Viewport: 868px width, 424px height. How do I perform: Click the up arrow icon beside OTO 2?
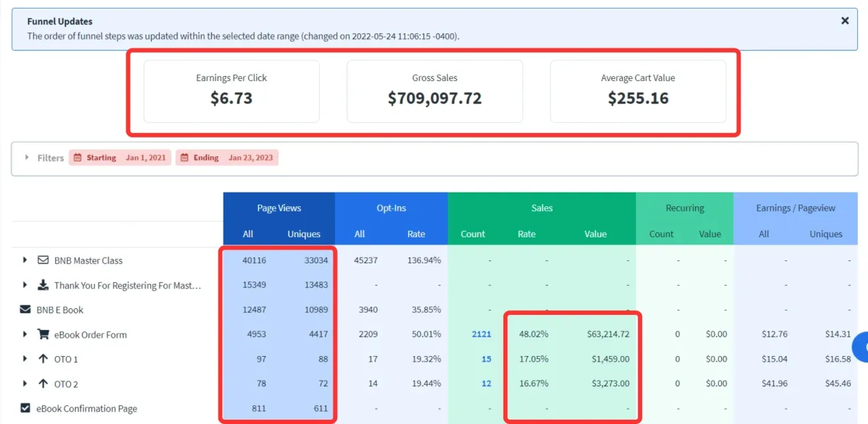[x=43, y=383]
